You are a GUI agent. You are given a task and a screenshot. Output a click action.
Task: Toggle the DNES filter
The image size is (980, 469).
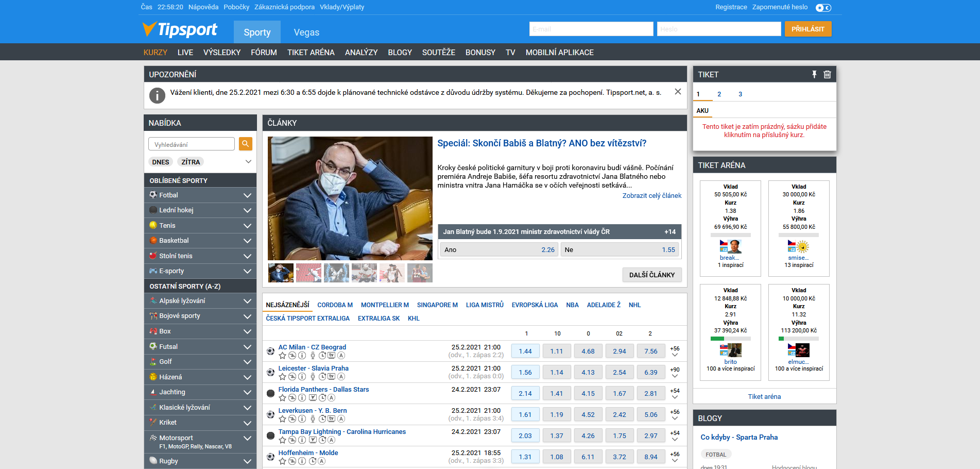pyautogui.click(x=161, y=162)
